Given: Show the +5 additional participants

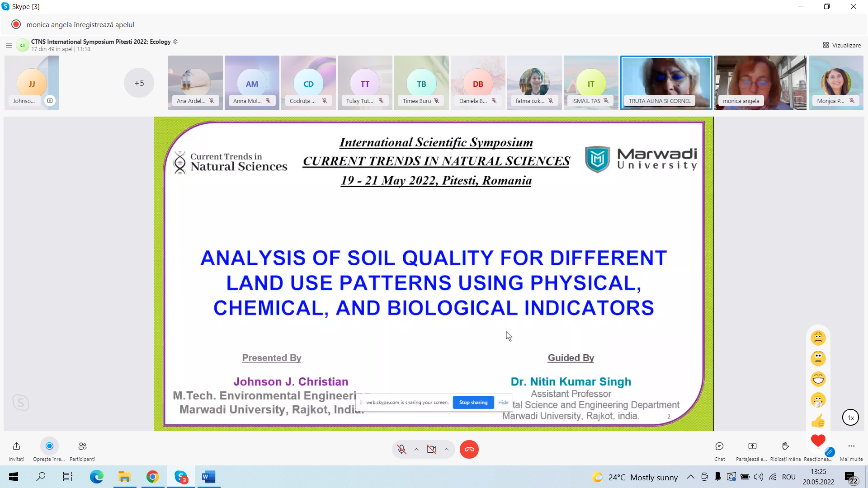Looking at the screenshot, I should pos(139,83).
